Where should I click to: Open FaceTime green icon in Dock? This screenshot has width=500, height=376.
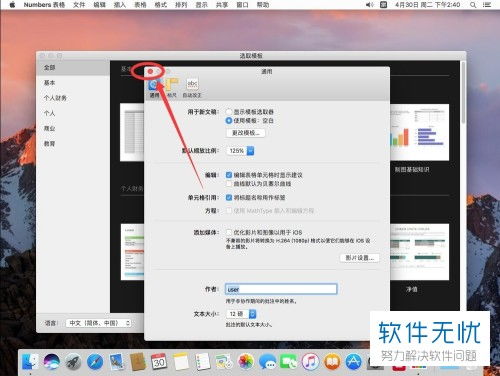(288, 361)
